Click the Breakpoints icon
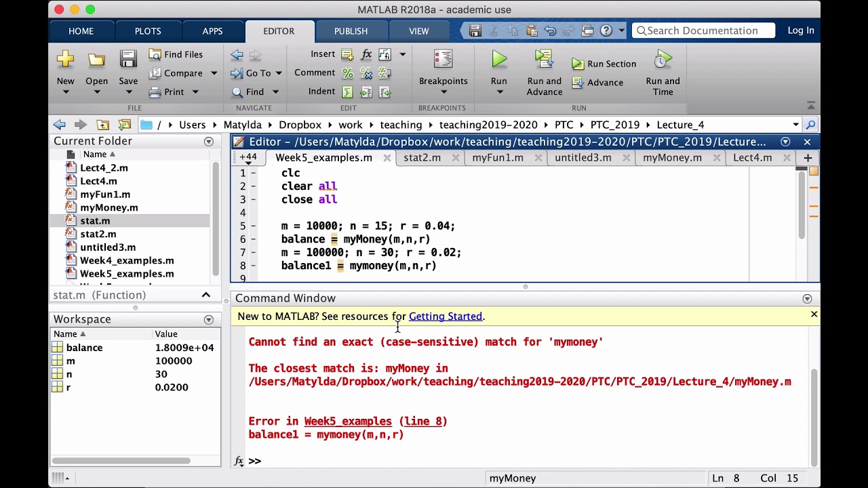The height and width of the screenshot is (488, 868). [443, 60]
